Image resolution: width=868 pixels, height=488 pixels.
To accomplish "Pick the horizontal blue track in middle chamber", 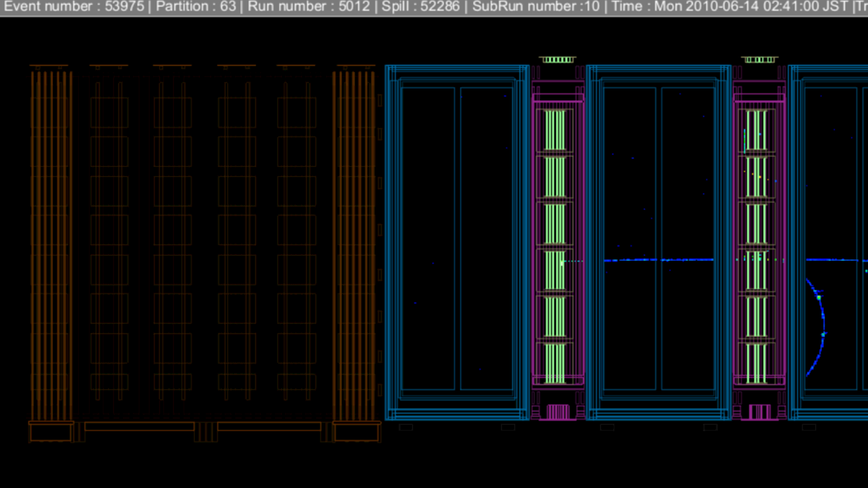I will 659,260.
